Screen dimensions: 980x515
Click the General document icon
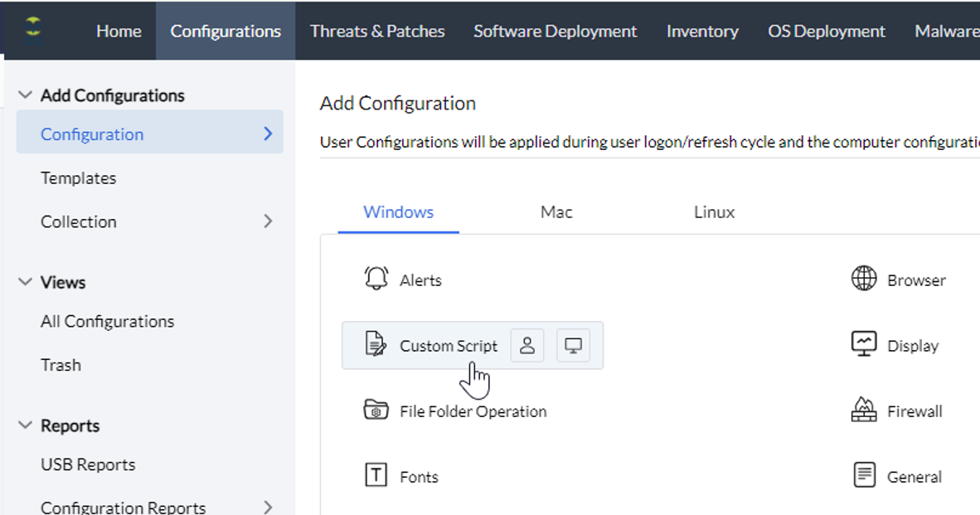point(864,475)
